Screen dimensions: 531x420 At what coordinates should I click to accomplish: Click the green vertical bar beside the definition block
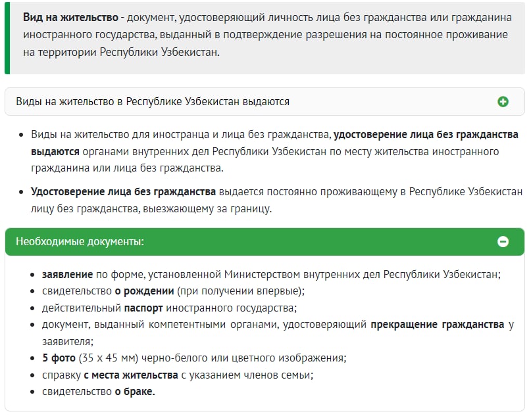(7, 37)
